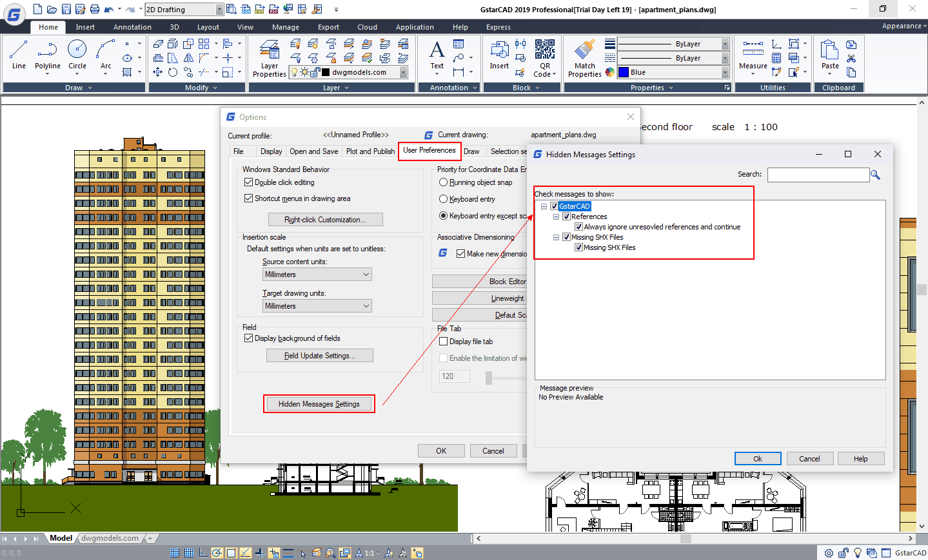Click the Search field in Hidden Messages Settings
Viewport: 928px width, 560px height.
(x=818, y=175)
